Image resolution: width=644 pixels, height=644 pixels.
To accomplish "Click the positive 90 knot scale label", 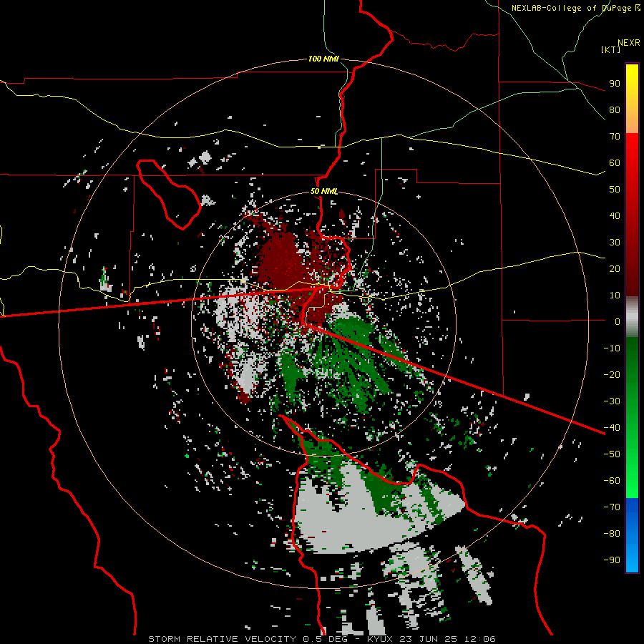I will (615, 84).
